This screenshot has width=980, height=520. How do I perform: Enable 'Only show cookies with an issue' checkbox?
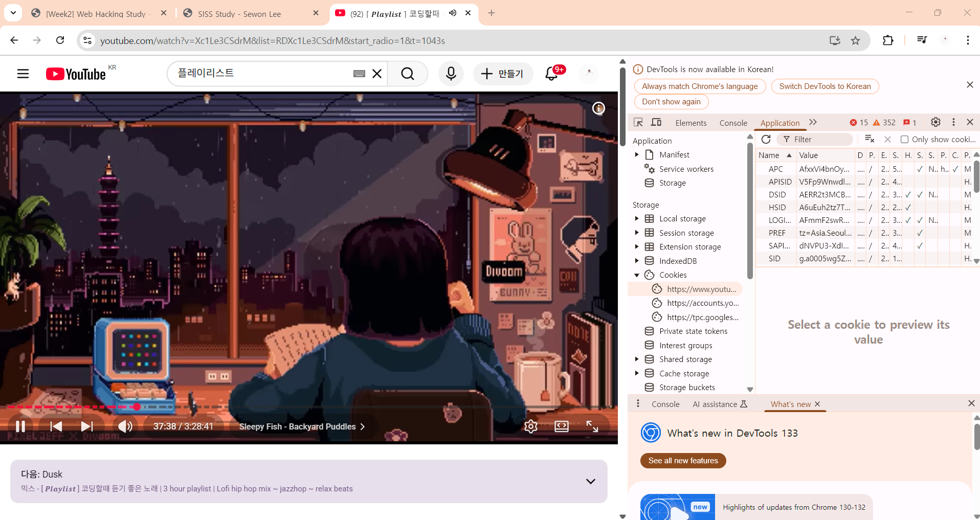[x=904, y=139]
